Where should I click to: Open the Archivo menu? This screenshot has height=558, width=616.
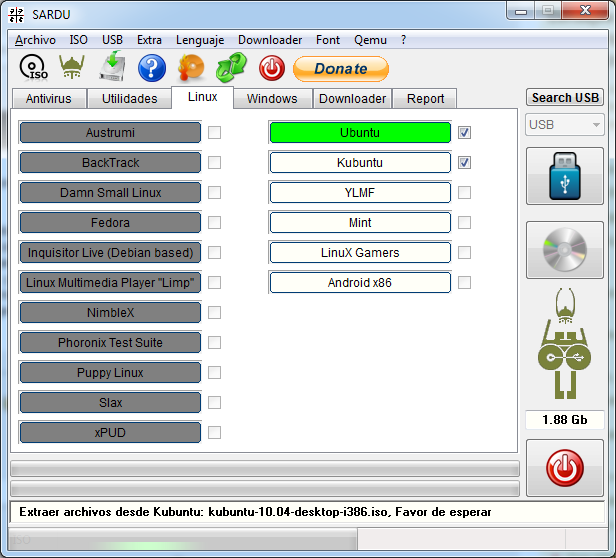[x=35, y=40]
